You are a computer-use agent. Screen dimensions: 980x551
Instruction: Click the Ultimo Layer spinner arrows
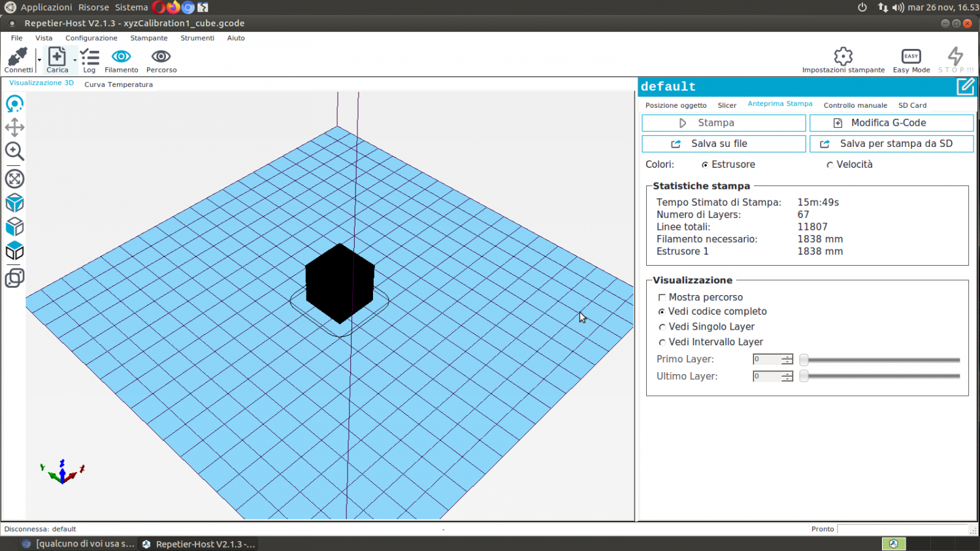(787, 376)
